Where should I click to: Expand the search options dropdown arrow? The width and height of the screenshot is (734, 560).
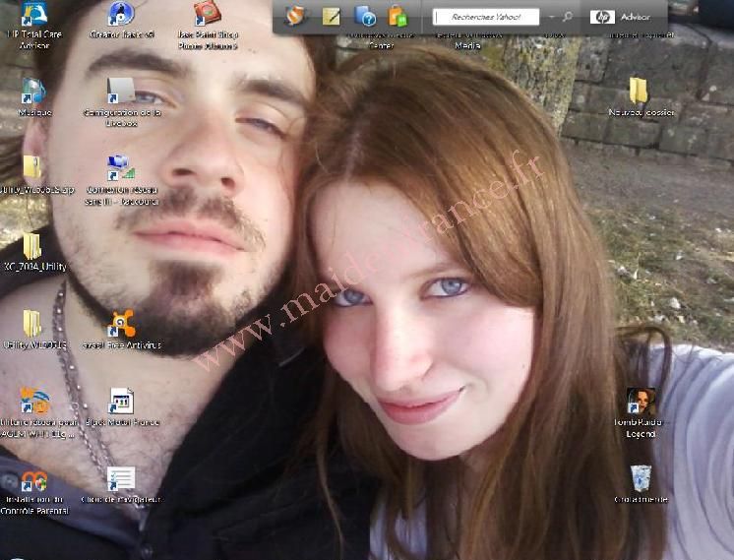(x=550, y=17)
